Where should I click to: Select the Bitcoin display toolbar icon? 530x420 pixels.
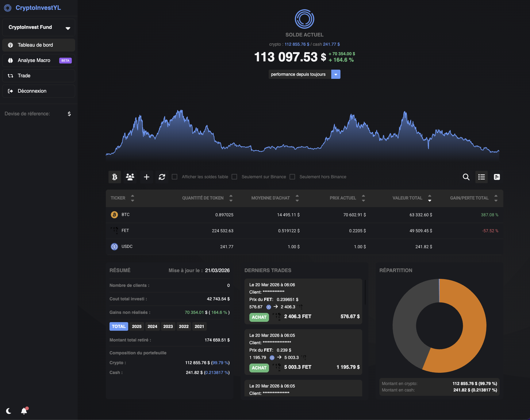[114, 177]
